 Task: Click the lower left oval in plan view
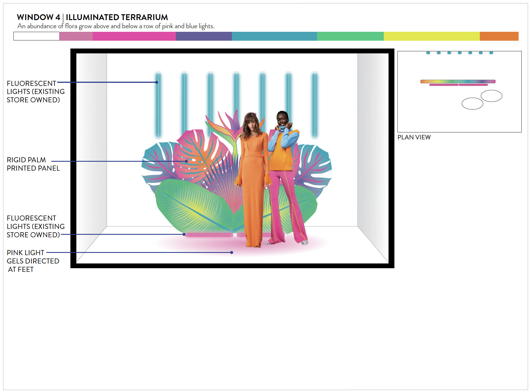tap(472, 103)
